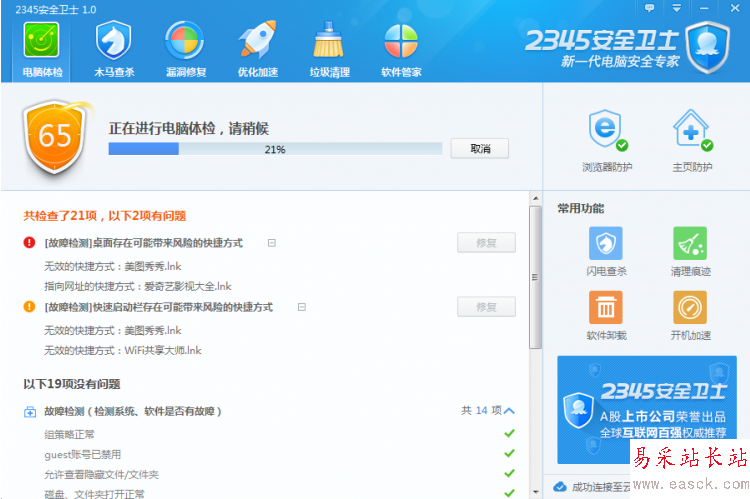Click the 成功连接至云 status text

pos(601,487)
